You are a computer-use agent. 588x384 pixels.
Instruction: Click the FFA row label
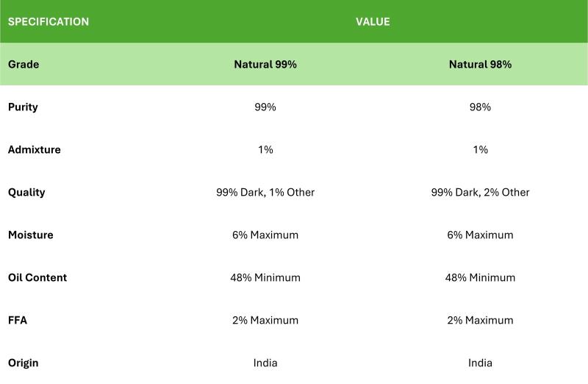(18, 320)
